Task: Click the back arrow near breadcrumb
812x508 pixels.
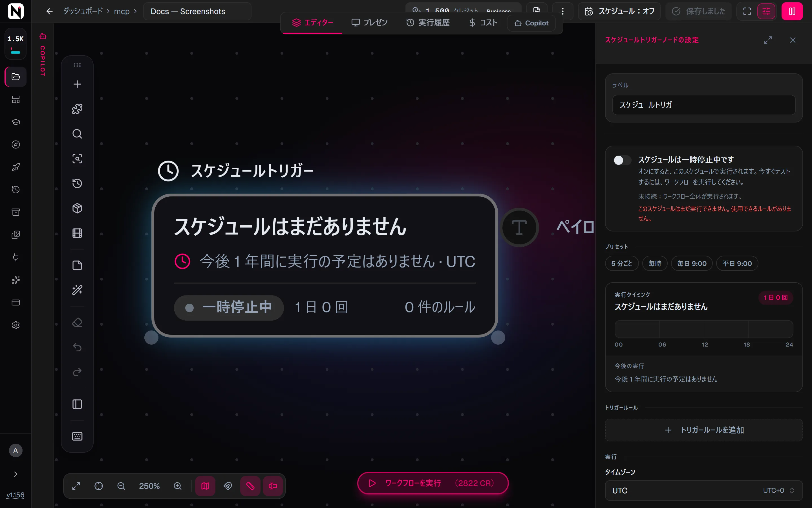Action: point(49,11)
